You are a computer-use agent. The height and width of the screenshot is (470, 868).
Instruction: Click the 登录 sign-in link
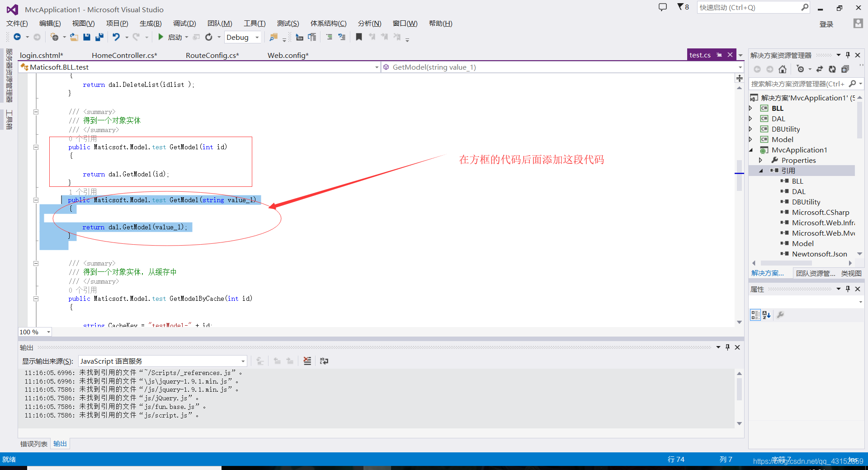point(826,24)
